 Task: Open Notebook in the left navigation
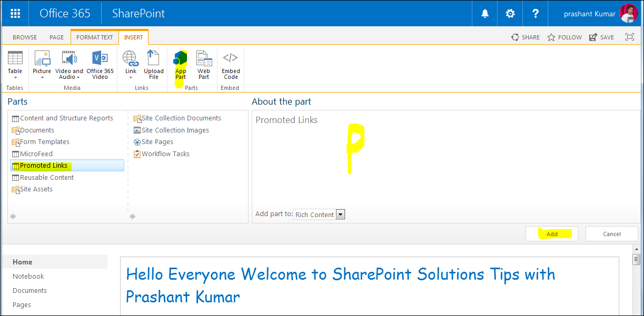pyautogui.click(x=28, y=276)
